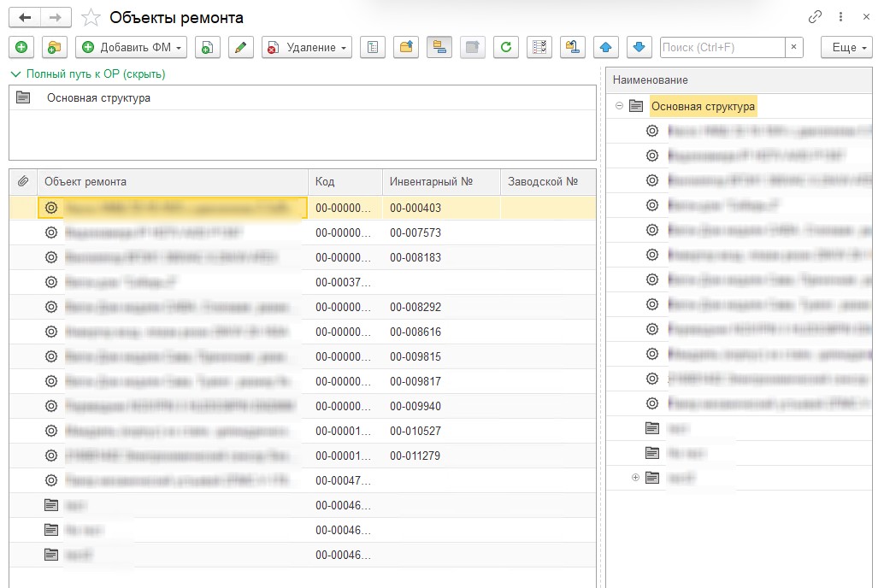Select the row with code 00-00047...
The width and height of the screenshot is (884, 588).
pyautogui.click(x=303, y=481)
